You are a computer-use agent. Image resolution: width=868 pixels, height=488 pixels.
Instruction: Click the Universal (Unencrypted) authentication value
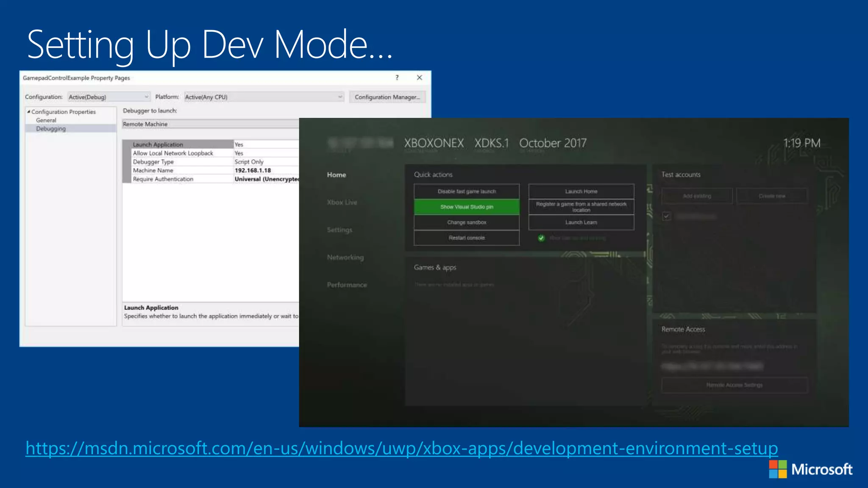point(267,179)
